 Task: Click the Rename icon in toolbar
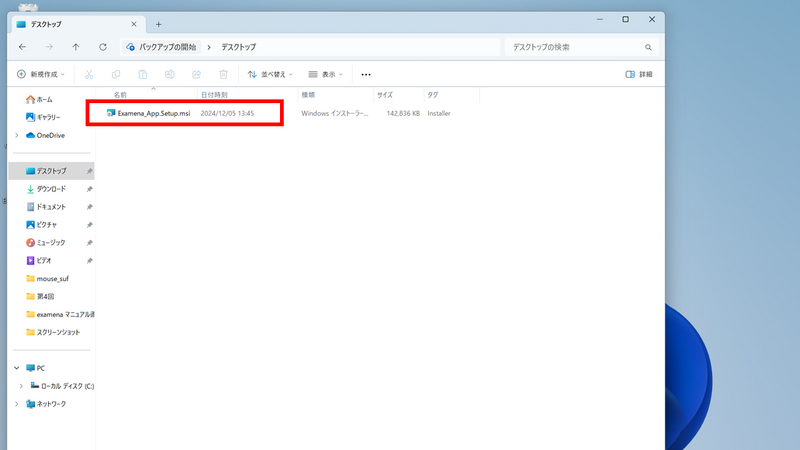pyautogui.click(x=169, y=74)
